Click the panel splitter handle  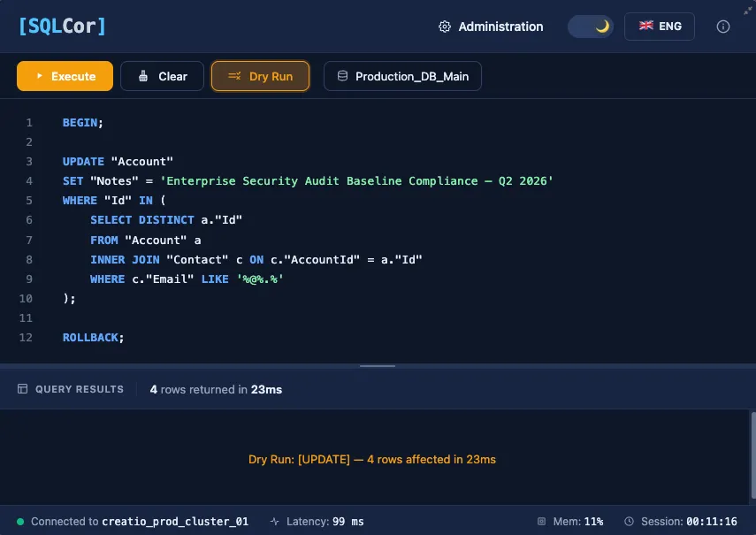(378, 366)
